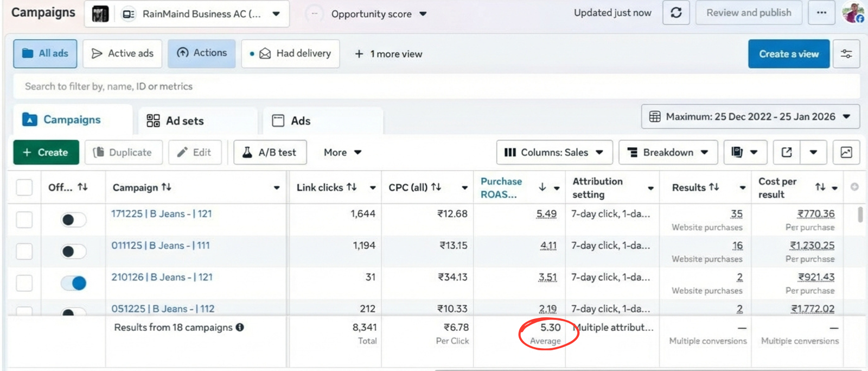Viewport: 868px width, 371px height.
Task: Click the Review and publish button
Action: click(749, 12)
